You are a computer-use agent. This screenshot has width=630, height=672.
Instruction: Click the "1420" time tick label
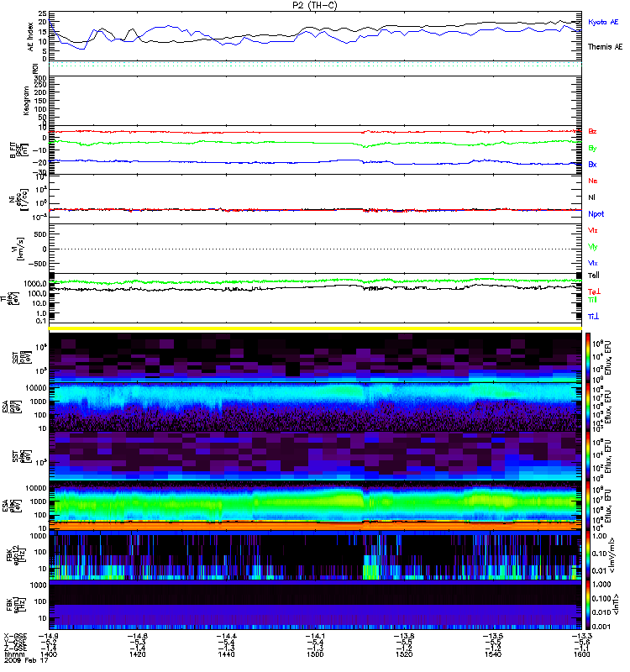137,654
